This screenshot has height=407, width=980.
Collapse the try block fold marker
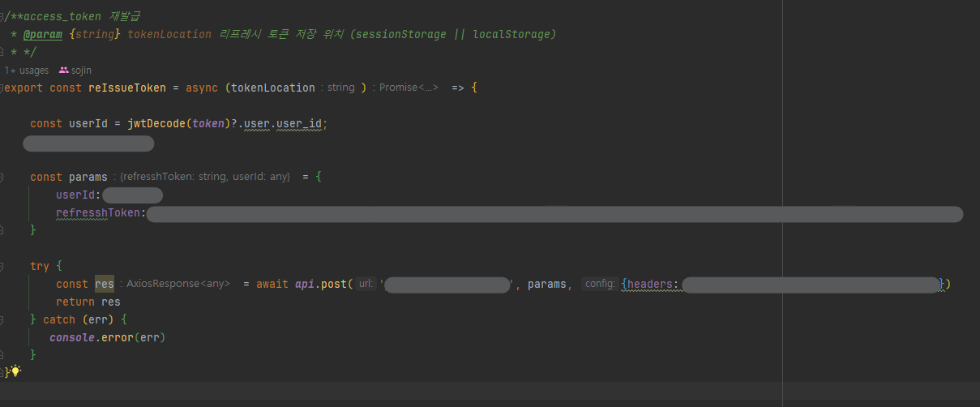pyautogui.click(x=2, y=266)
